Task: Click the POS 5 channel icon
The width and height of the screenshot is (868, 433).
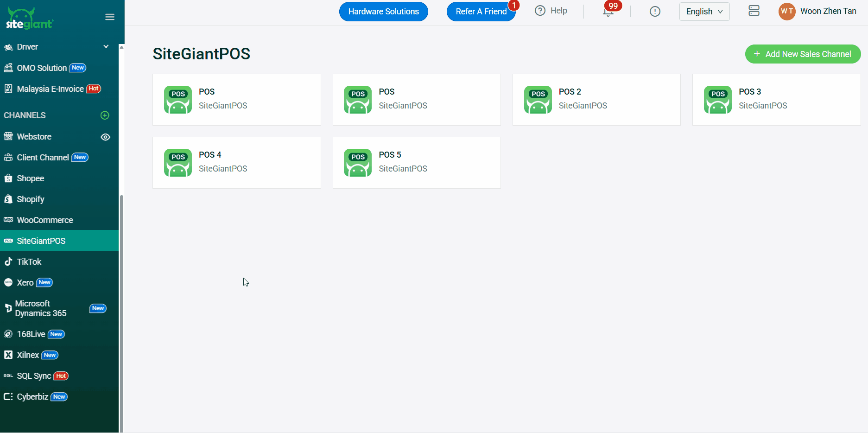Action: click(357, 163)
